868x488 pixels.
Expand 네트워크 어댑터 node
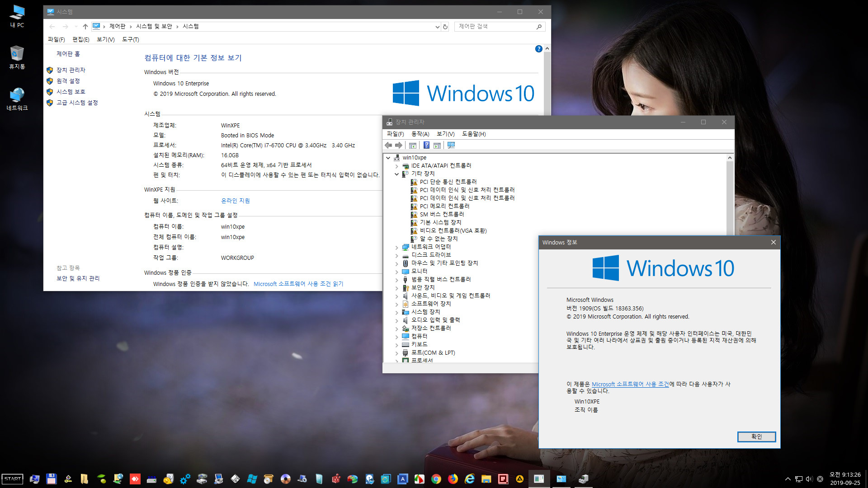click(x=397, y=247)
